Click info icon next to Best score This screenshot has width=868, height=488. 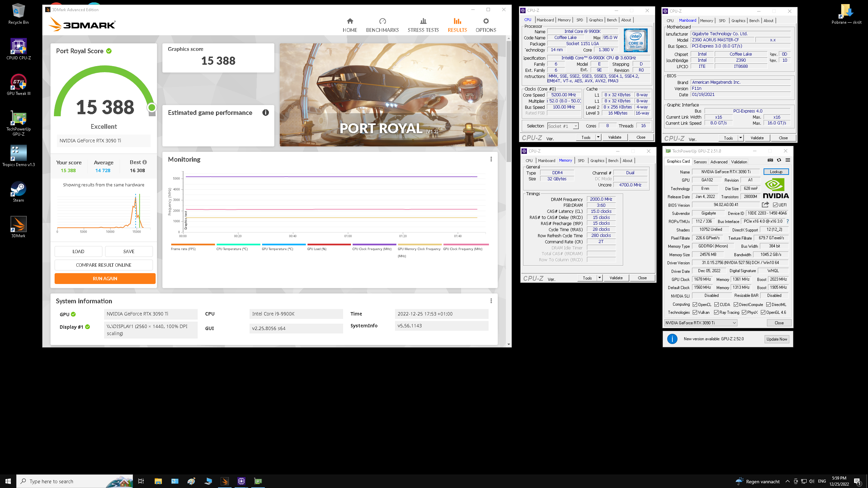click(x=145, y=162)
